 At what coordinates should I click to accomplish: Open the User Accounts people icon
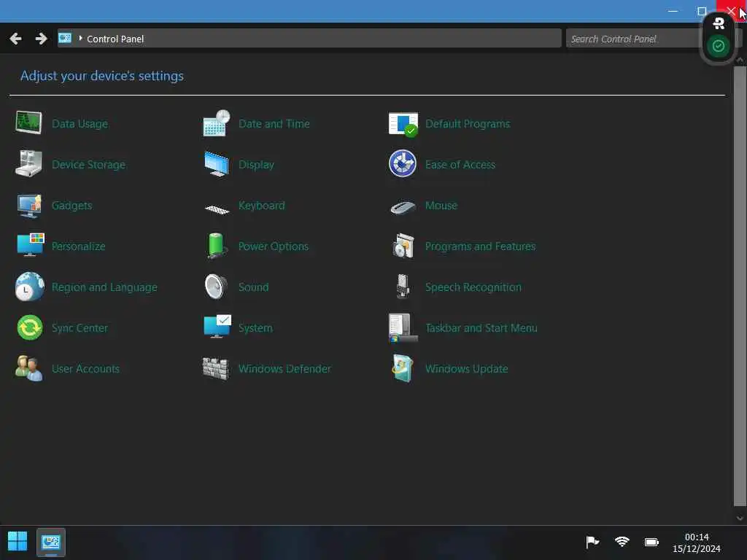point(28,368)
